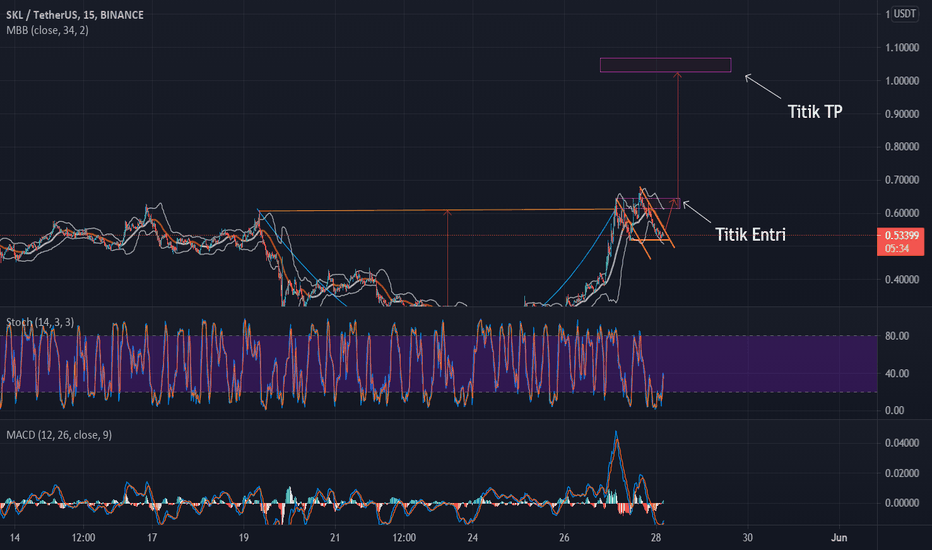Click the 0.04000 MACD axis label
932x550 pixels.
click(x=902, y=443)
